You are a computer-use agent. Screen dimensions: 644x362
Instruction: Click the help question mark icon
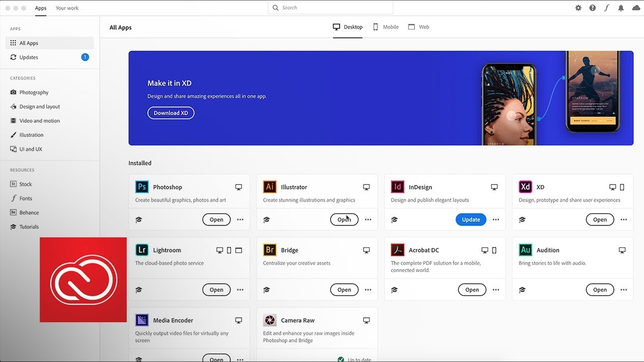click(x=592, y=8)
